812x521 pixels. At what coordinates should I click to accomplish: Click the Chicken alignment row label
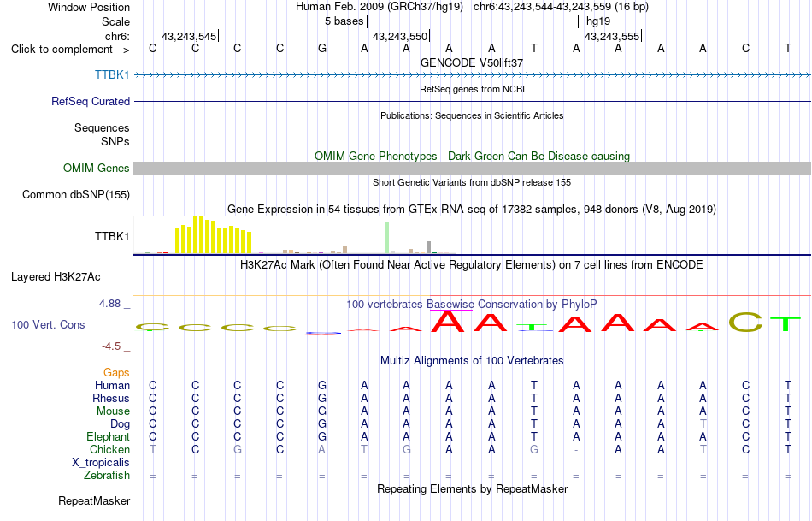coord(109,449)
